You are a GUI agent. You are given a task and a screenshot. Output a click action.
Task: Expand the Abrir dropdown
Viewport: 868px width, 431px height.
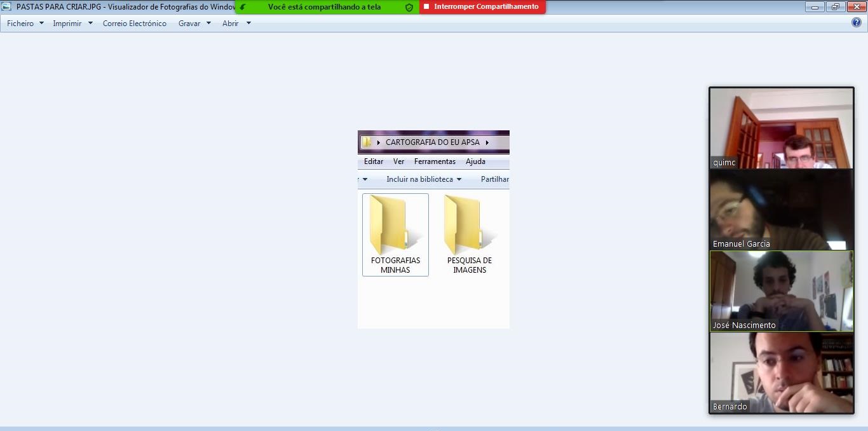(236, 24)
